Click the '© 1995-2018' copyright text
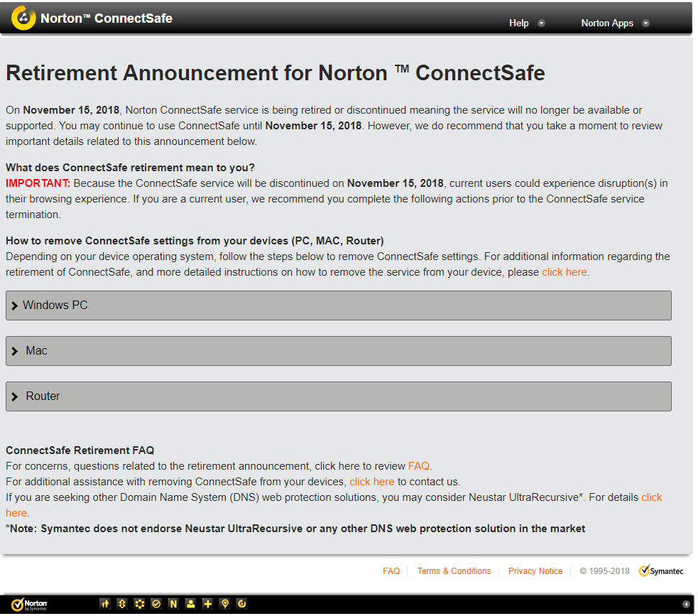The width and height of the screenshot is (698, 616). [604, 571]
